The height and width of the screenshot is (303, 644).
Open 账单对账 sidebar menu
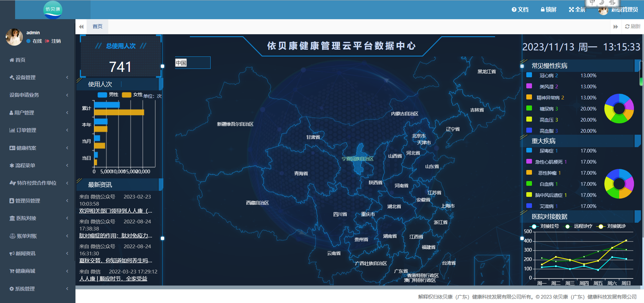coord(38,236)
